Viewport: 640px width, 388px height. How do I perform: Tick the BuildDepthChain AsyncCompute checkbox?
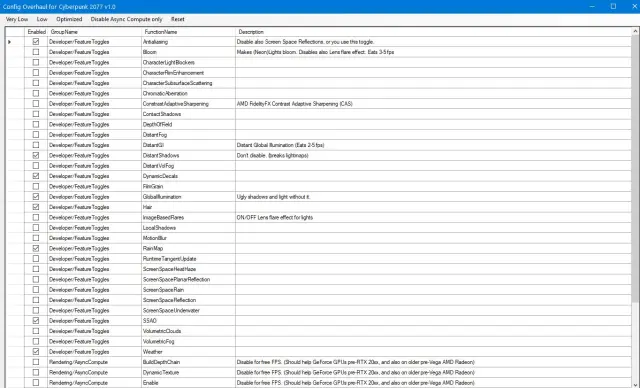tap(36, 362)
